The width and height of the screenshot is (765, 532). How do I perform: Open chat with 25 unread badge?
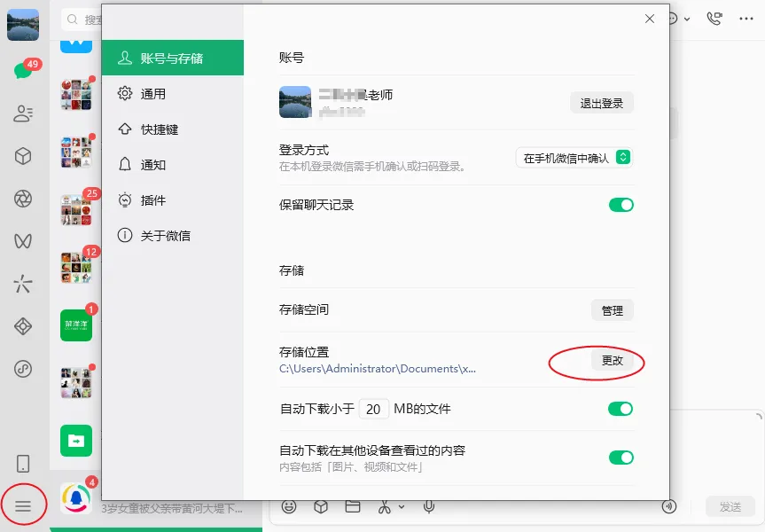click(76, 209)
